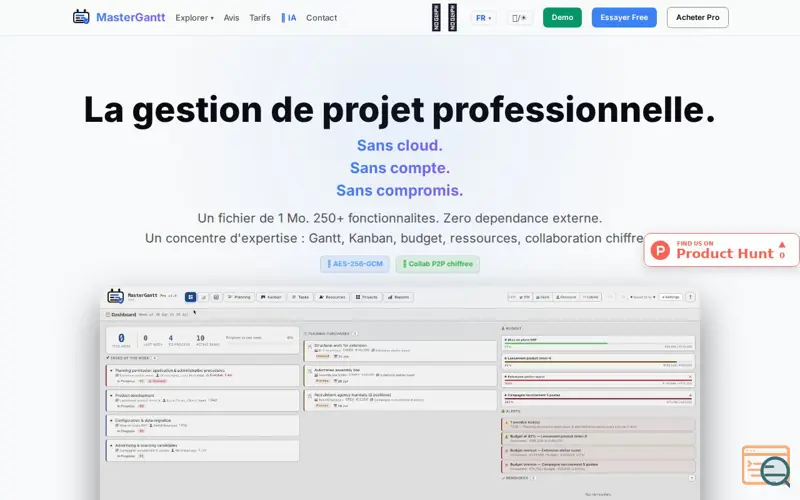
Task: Open the FR language selector
Action: pos(483,18)
